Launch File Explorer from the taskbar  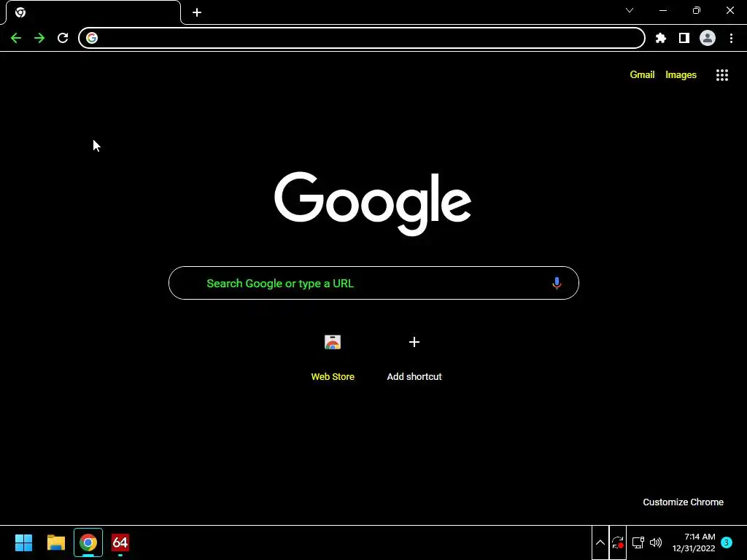(x=56, y=542)
